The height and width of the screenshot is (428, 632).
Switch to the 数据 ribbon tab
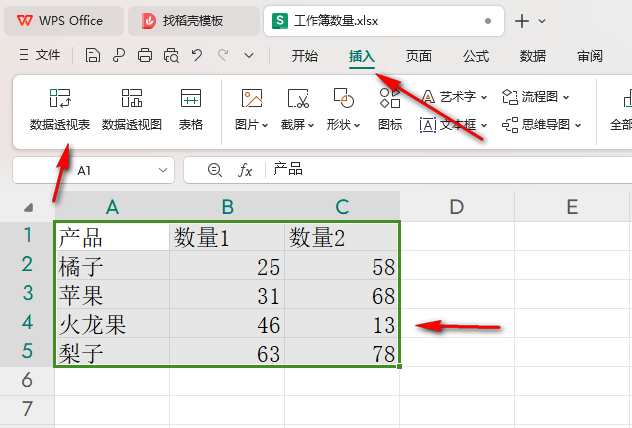click(x=532, y=56)
